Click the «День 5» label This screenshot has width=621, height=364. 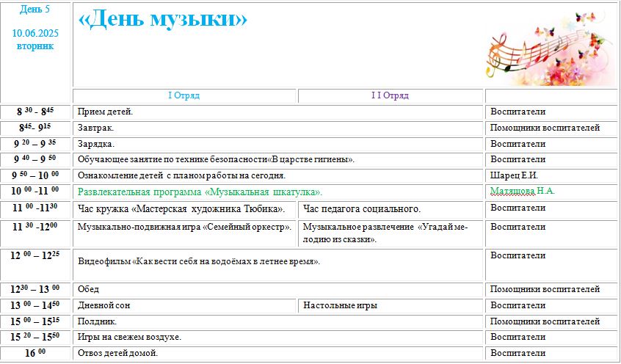34,10
